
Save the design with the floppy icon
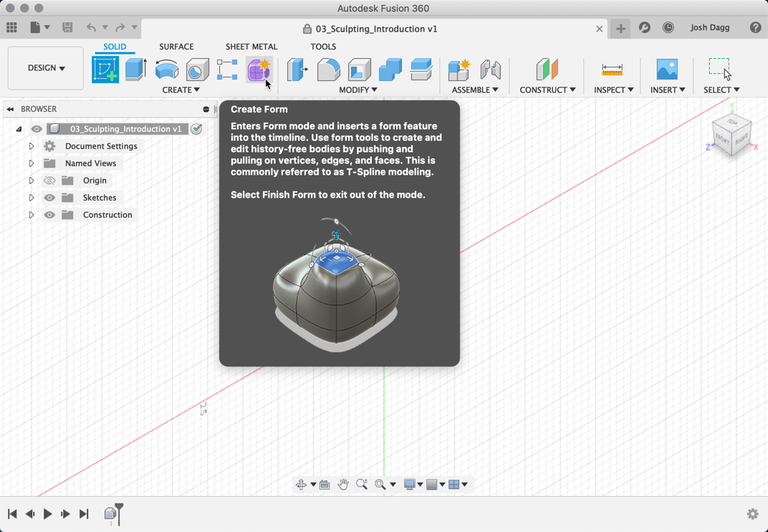click(x=67, y=27)
